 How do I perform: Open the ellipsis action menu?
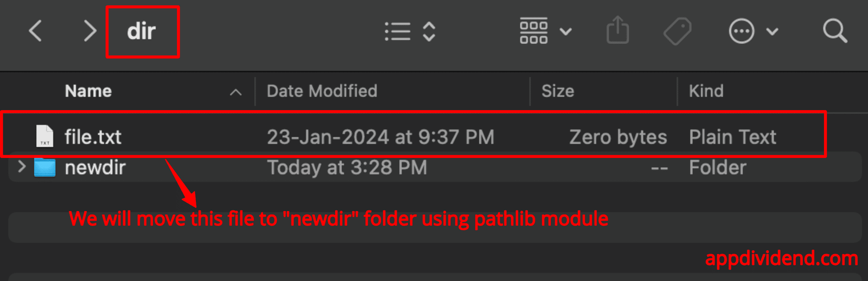[742, 31]
